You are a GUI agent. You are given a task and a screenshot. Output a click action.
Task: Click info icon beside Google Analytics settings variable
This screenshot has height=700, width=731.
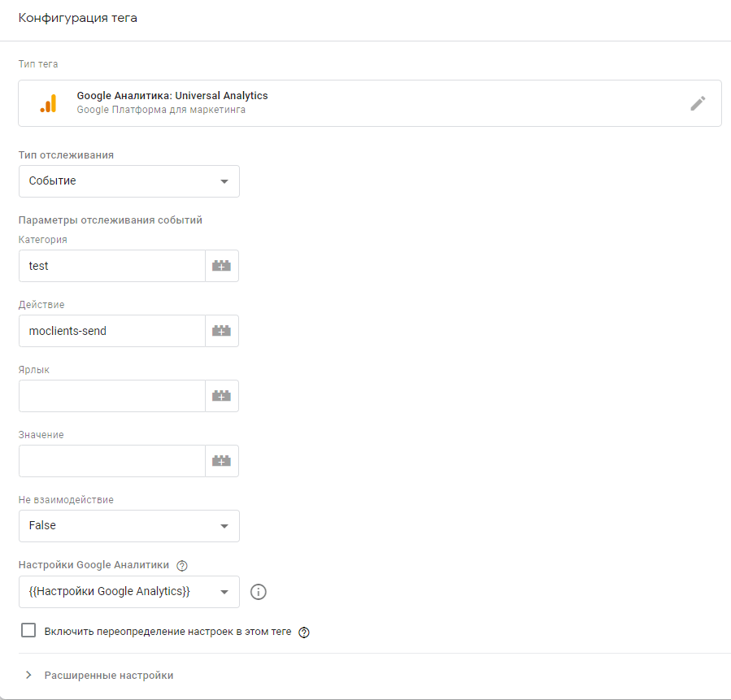pyautogui.click(x=259, y=592)
